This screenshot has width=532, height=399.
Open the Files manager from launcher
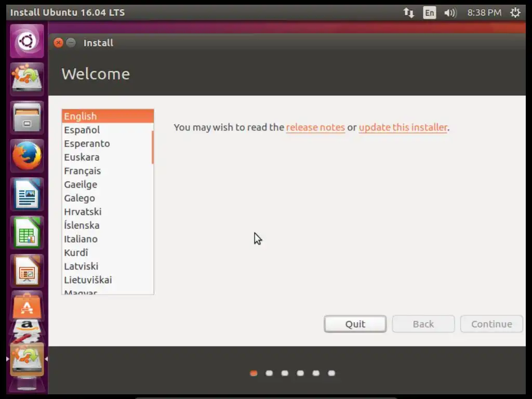(27, 118)
